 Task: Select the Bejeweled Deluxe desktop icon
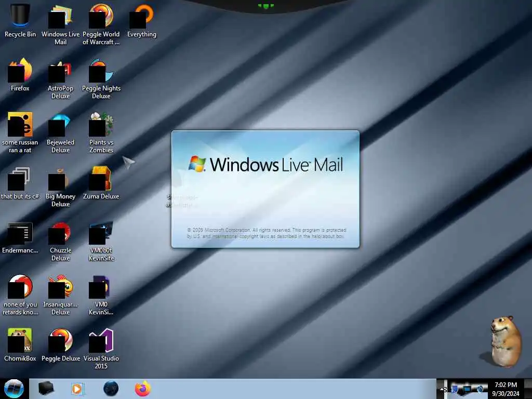60,132
